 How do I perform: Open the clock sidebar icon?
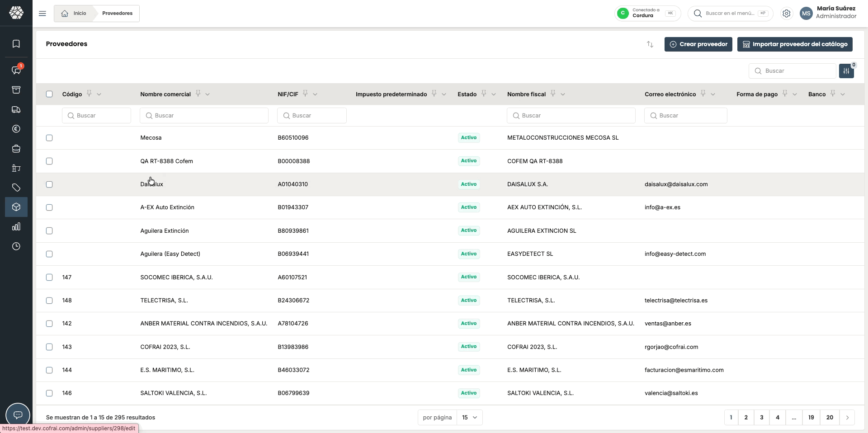(x=16, y=246)
